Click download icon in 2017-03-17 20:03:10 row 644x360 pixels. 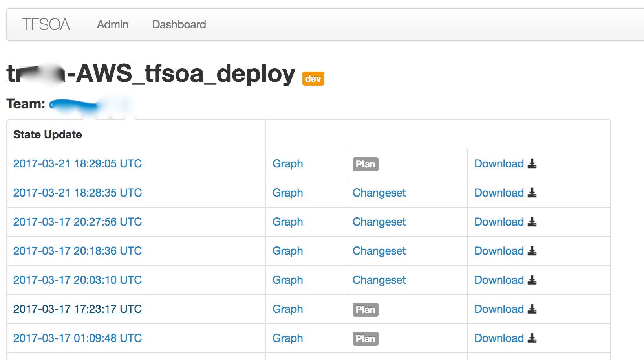coord(532,280)
